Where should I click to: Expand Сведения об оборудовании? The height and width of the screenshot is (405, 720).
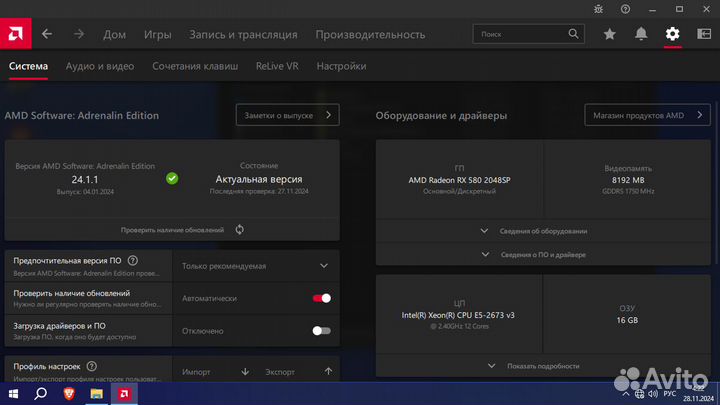pyautogui.click(x=543, y=231)
